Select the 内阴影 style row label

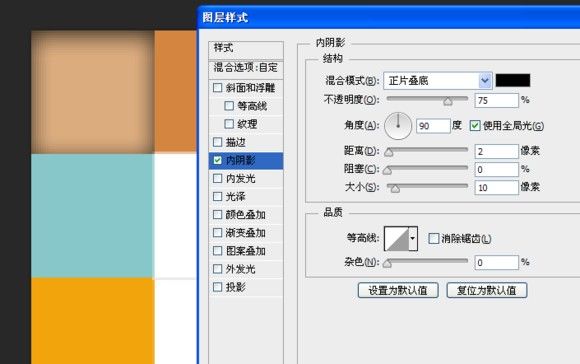[x=240, y=160]
